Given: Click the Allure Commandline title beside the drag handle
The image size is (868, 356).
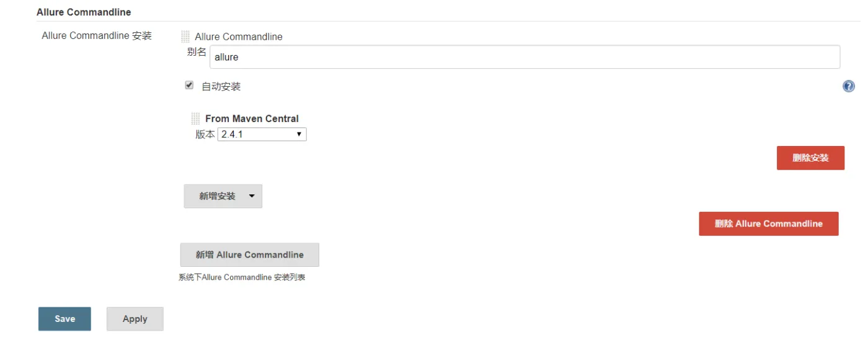Looking at the screenshot, I should coord(239,37).
